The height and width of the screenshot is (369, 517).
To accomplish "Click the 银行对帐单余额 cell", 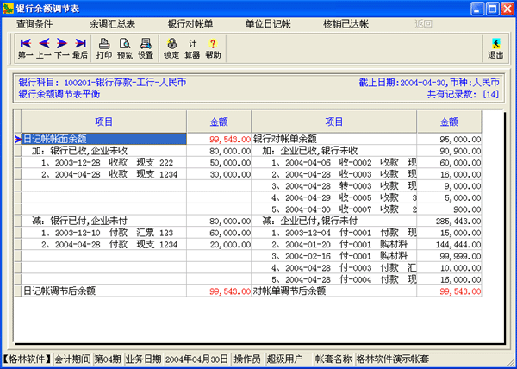I will 334,139.
